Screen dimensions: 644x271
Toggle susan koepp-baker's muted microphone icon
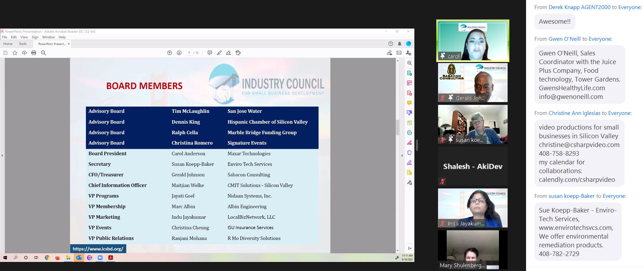pos(443,140)
